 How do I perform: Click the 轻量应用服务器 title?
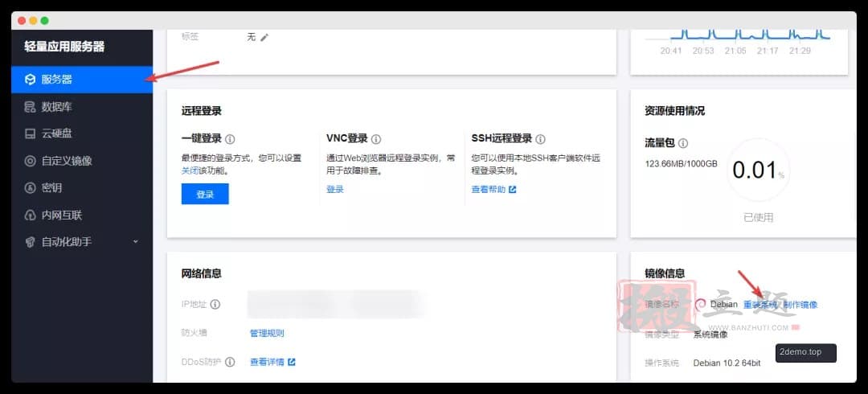[x=64, y=47]
